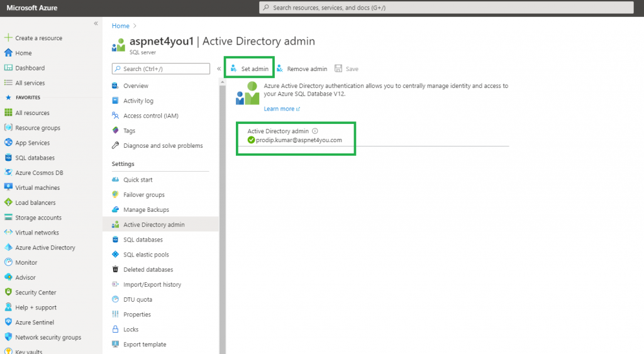The height and width of the screenshot is (354, 644).
Task: Focus the global Search resources box
Action: click(x=446, y=8)
